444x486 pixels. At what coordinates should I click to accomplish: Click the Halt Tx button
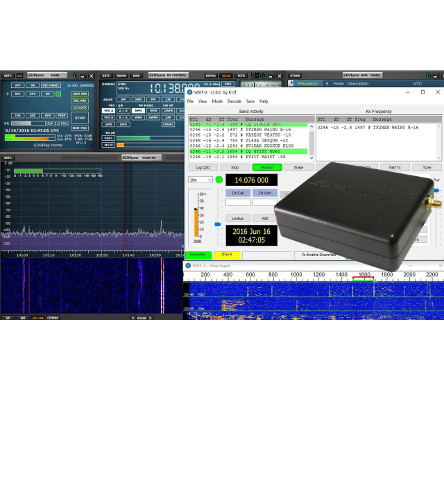pyautogui.click(x=394, y=167)
